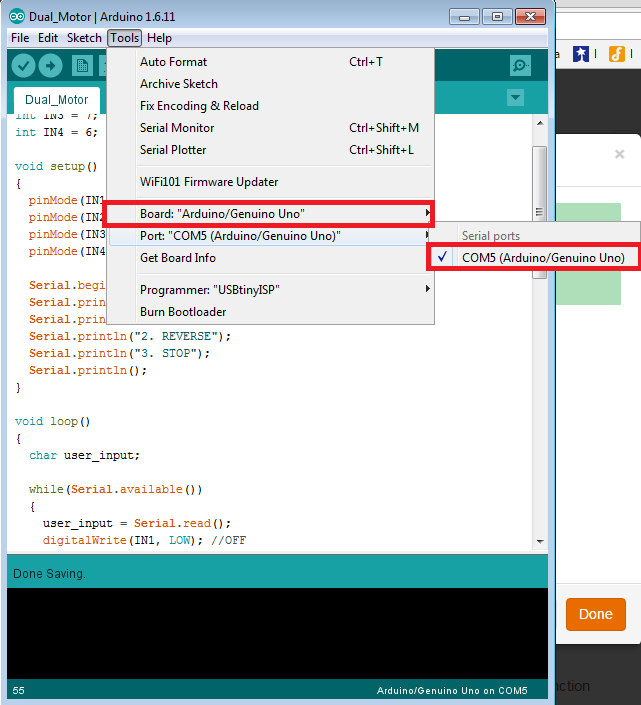
Task: Open the Help menu
Action: (x=159, y=38)
